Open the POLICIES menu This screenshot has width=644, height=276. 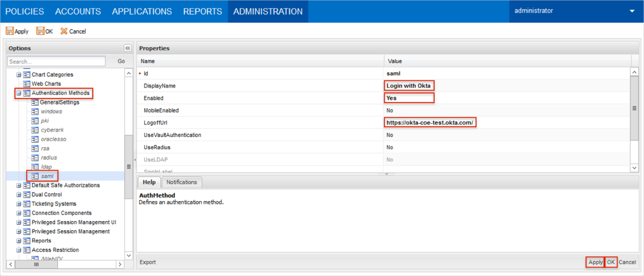coord(24,11)
